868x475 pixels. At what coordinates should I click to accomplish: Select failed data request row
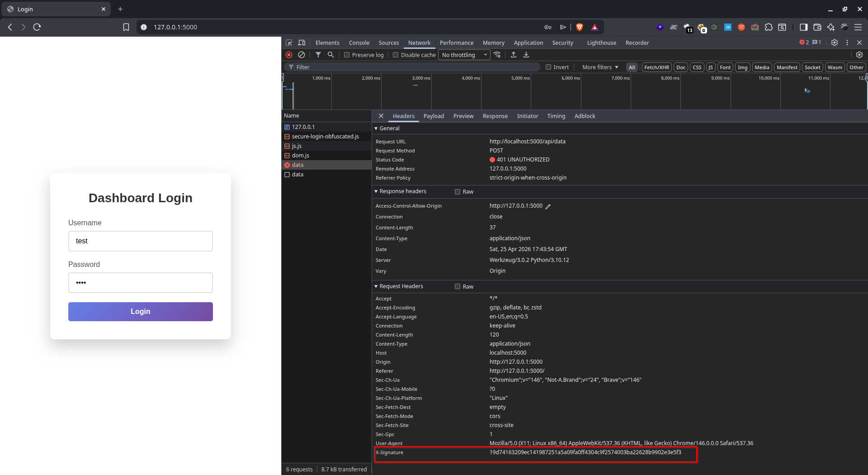(326, 165)
